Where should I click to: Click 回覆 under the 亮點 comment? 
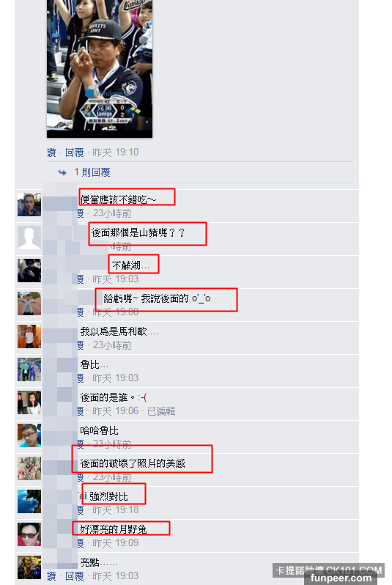click(x=74, y=576)
